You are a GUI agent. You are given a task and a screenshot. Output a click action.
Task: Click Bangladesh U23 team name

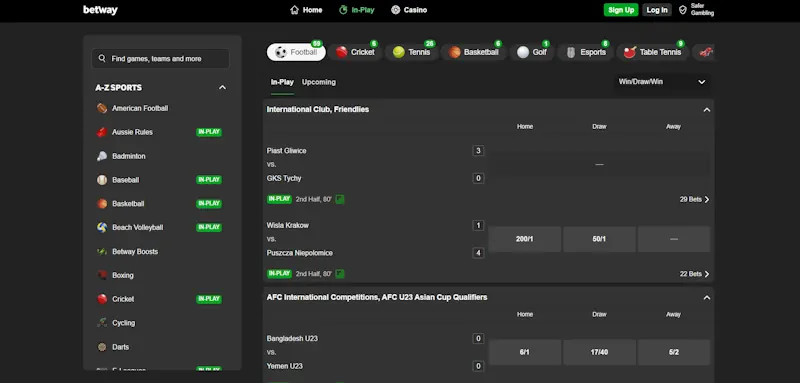click(292, 339)
